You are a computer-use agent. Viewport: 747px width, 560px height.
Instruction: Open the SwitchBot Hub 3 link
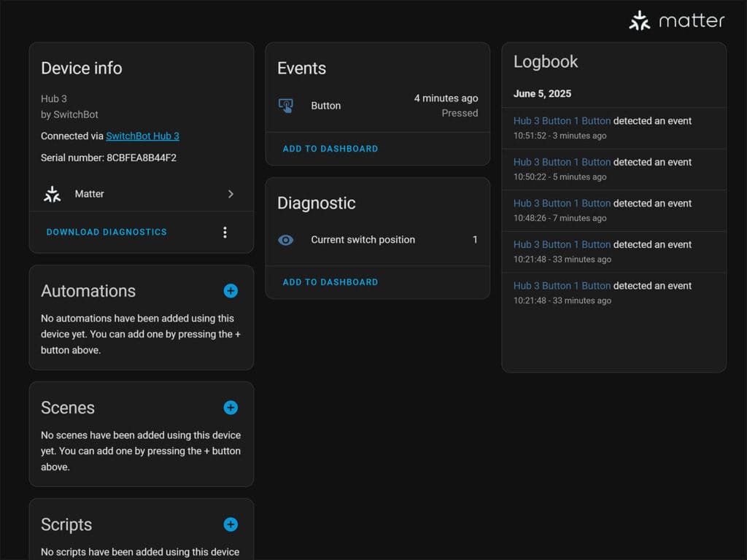(x=142, y=136)
